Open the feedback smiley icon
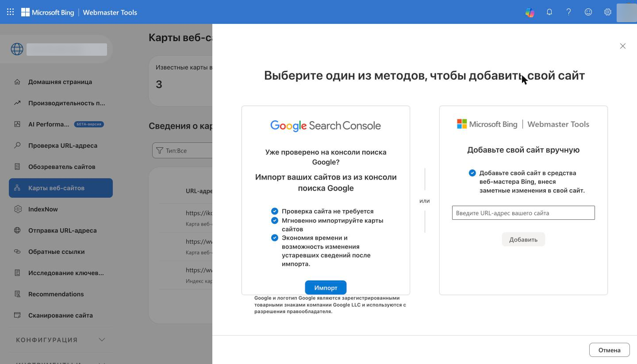The height and width of the screenshot is (364, 637). (x=588, y=12)
